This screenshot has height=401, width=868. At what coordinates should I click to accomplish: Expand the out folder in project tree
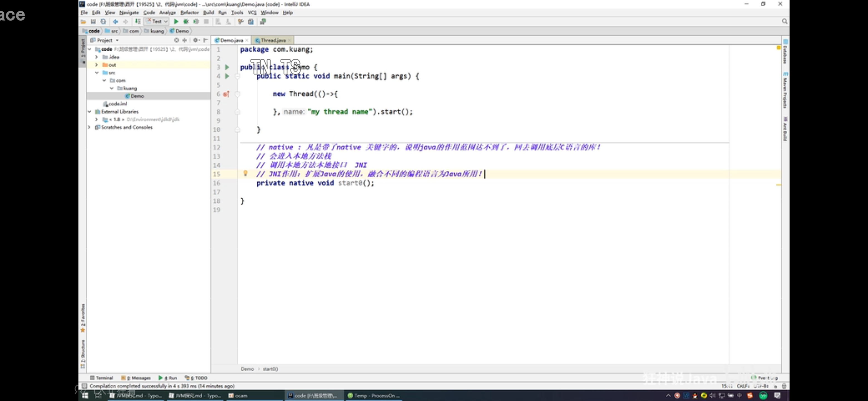tap(97, 65)
